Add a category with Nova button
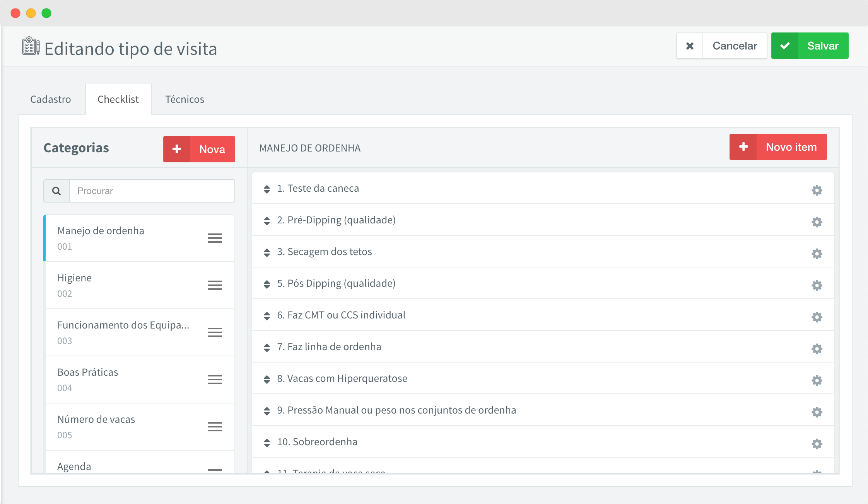 199,149
